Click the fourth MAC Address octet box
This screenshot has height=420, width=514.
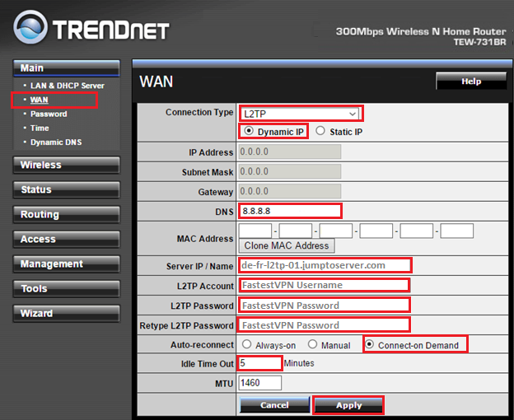coord(376,231)
